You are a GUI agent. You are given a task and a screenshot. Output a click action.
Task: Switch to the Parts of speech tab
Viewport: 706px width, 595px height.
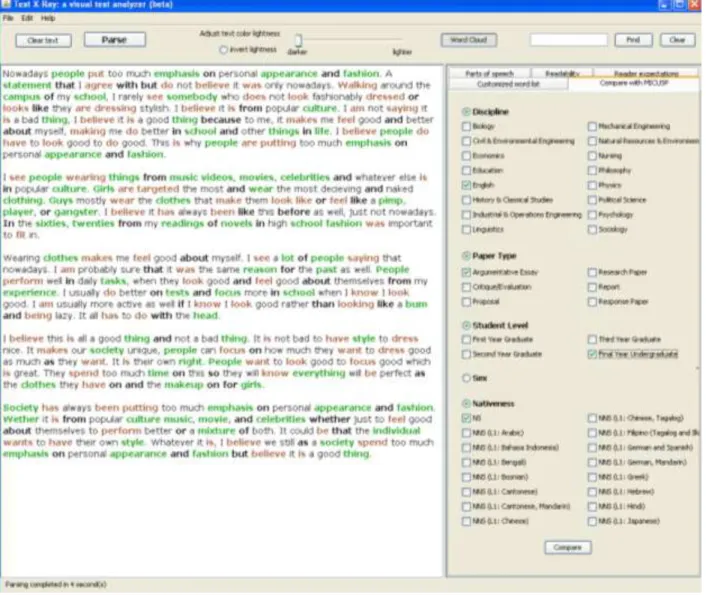point(489,73)
